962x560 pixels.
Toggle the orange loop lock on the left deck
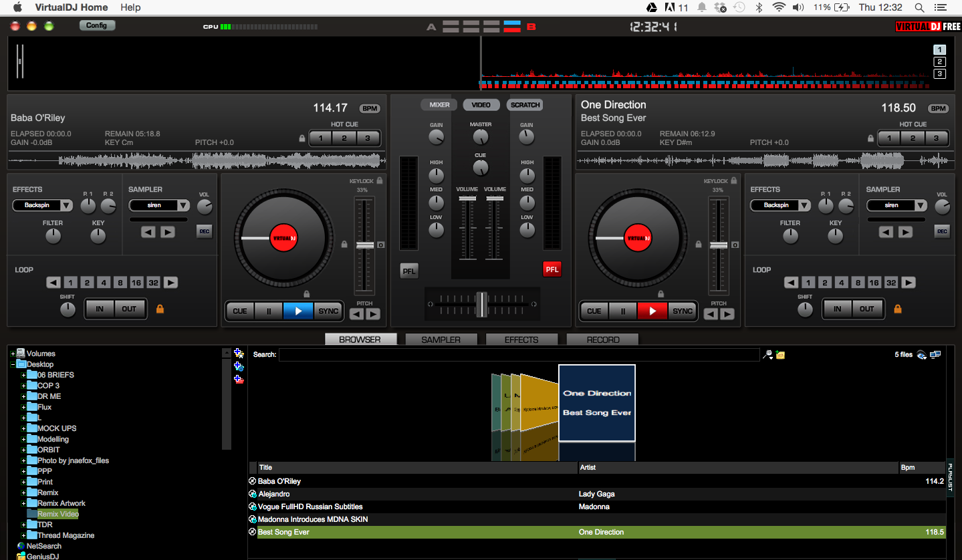point(160,308)
